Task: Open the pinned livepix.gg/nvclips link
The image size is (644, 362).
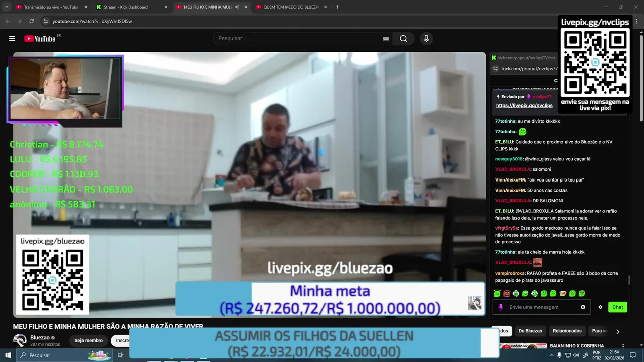Action: [x=524, y=106]
